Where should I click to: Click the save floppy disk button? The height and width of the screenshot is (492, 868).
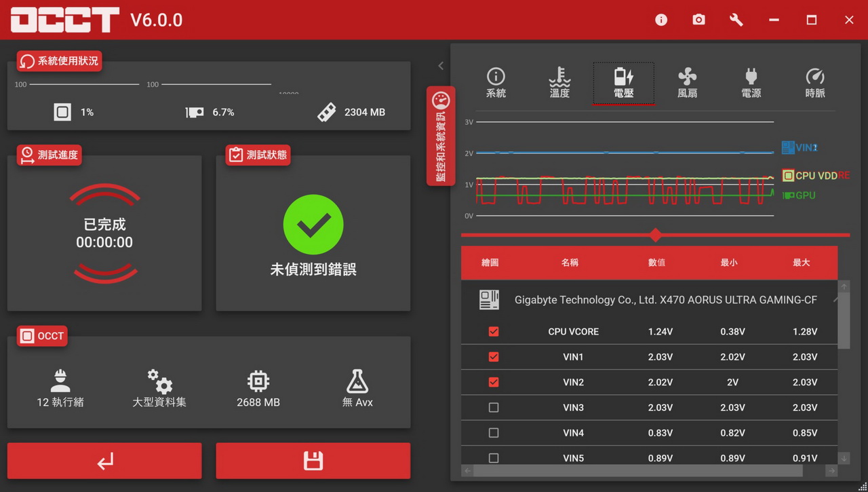pyautogui.click(x=313, y=461)
